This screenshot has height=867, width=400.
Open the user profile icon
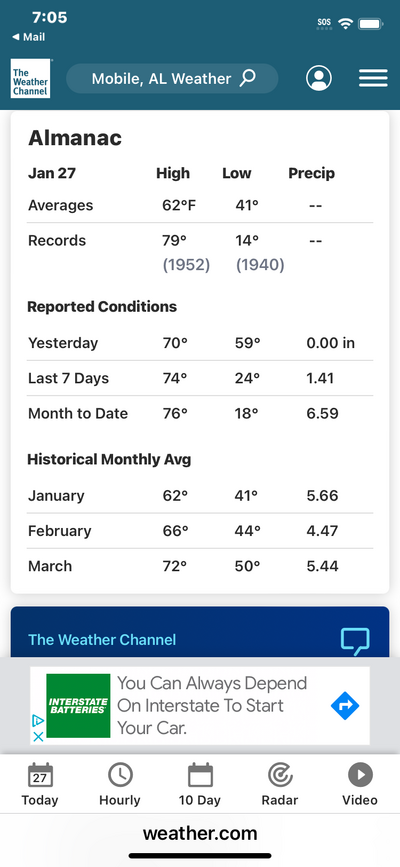319,79
